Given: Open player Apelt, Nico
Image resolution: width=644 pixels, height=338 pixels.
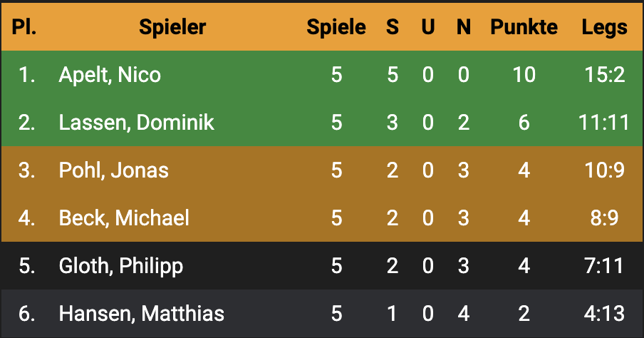Looking at the screenshot, I should [110, 75].
